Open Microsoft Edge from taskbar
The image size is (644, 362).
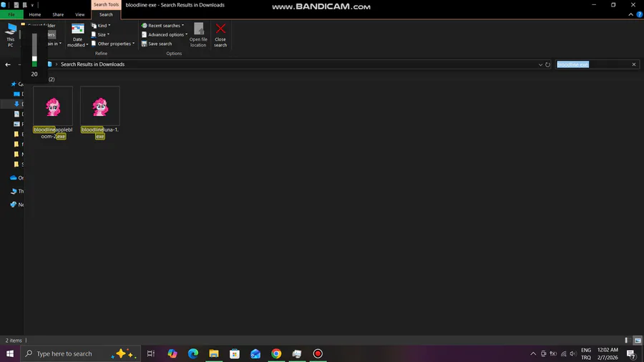point(193,353)
